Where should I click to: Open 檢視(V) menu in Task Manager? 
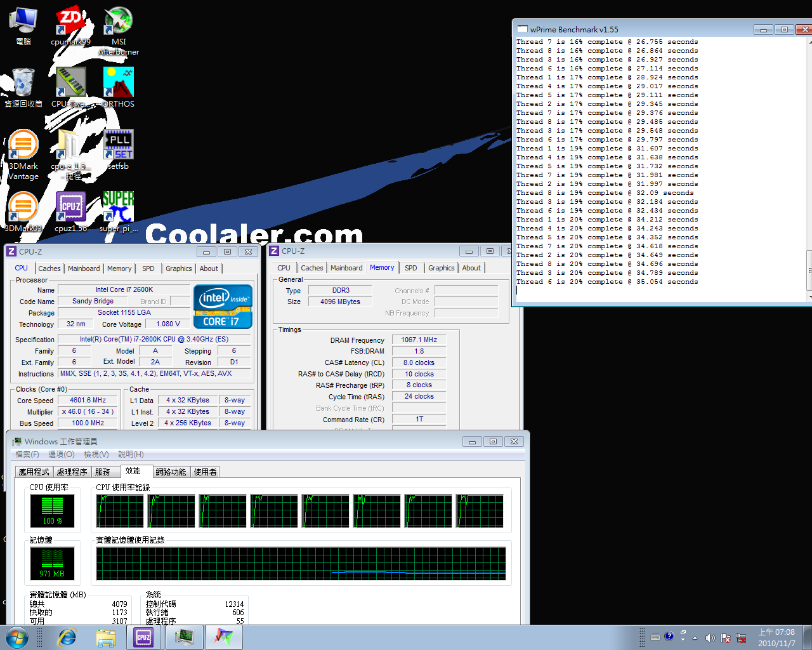click(x=96, y=454)
